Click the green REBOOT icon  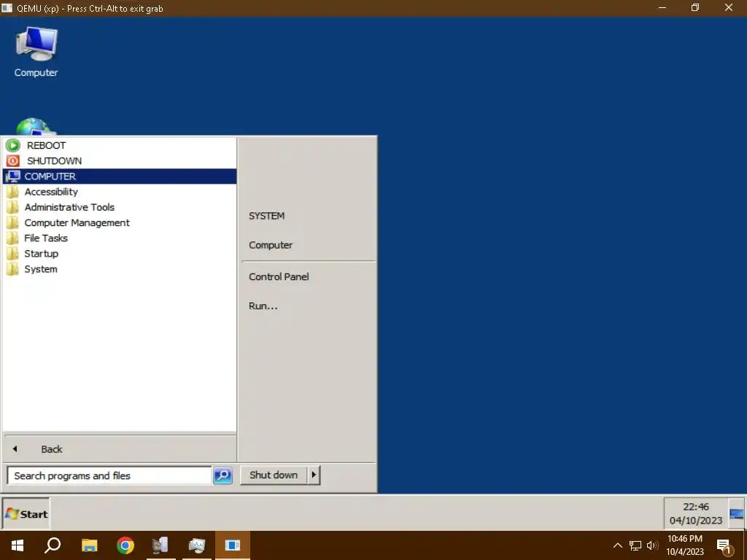(x=13, y=145)
